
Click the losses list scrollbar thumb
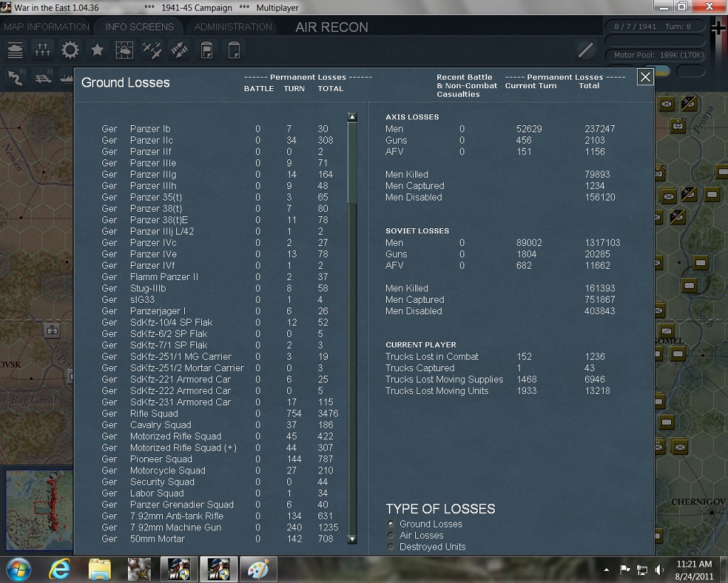(x=352, y=163)
